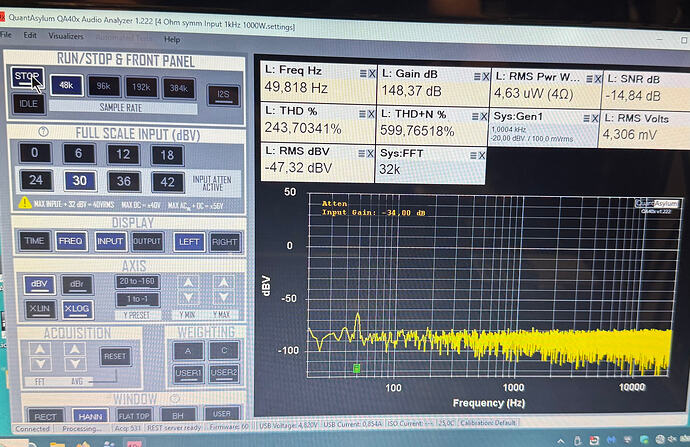This screenshot has height=447, width=690.
Task: Show the RIGHT channel
Action: coord(225,242)
